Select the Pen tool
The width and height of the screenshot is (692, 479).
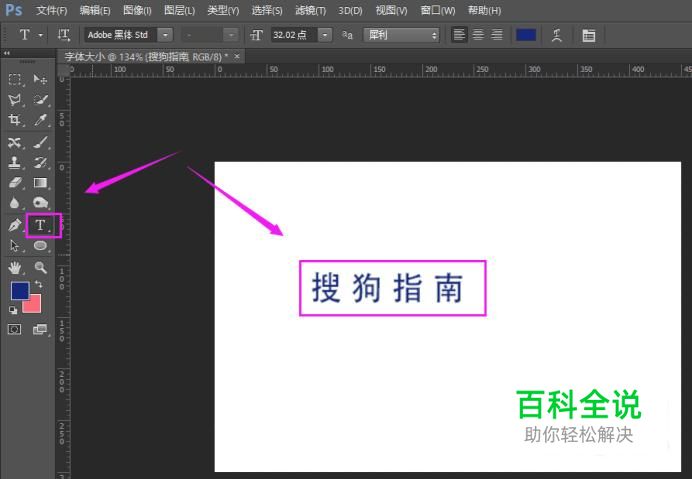pos(15,225)
